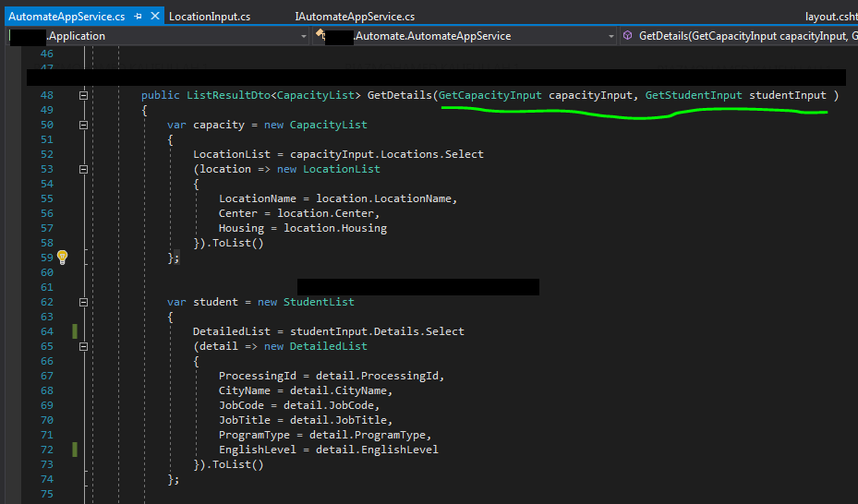Image resolution: width=858 pixels, height=504 pixels.
Task: Click location.Center on line 56
Action: (326, 213)
